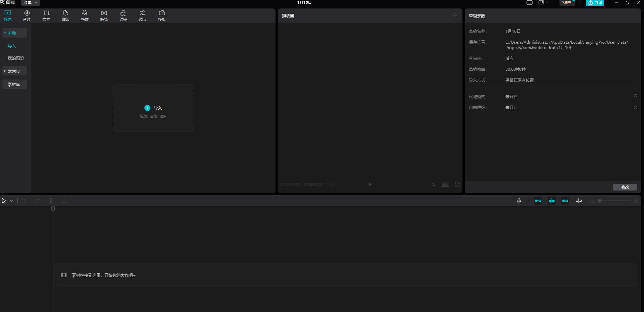This screenshot has height=312, width=644.
Task: Click the 1月10日 title in title bar
Action: click(305, 2)
